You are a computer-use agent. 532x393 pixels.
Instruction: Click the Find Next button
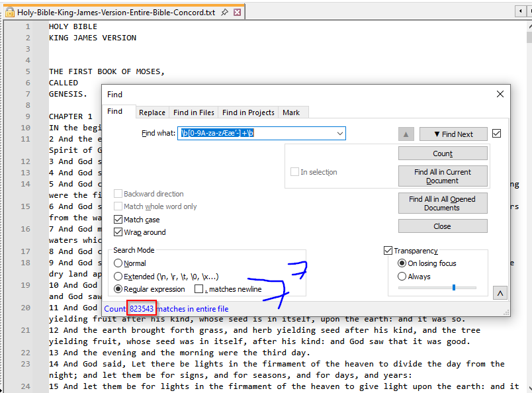click(x=453, y=134)
